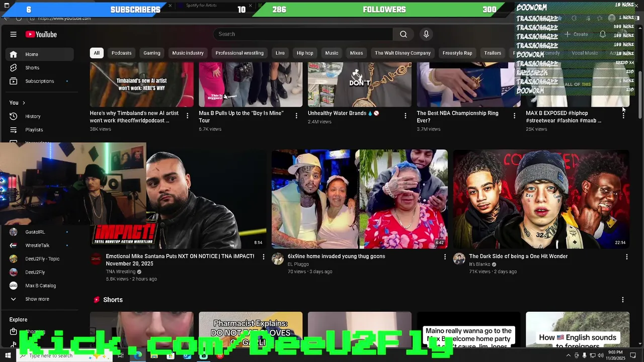This screenshot has width=644, height=362.
Task: Select the Professional wrestling filter chip
Action: point(239,53)
